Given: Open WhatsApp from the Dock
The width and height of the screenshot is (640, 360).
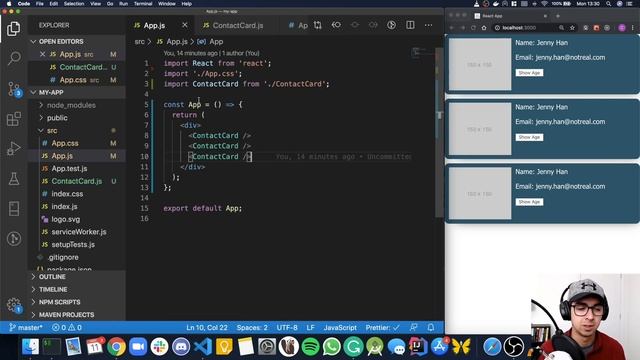Looking at the screenshot, I should 332,347.
